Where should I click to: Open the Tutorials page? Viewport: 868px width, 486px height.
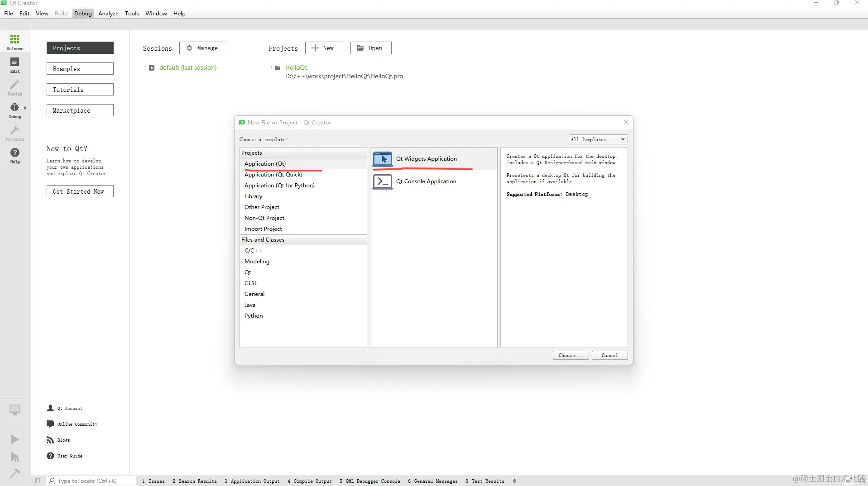(80, 90)
